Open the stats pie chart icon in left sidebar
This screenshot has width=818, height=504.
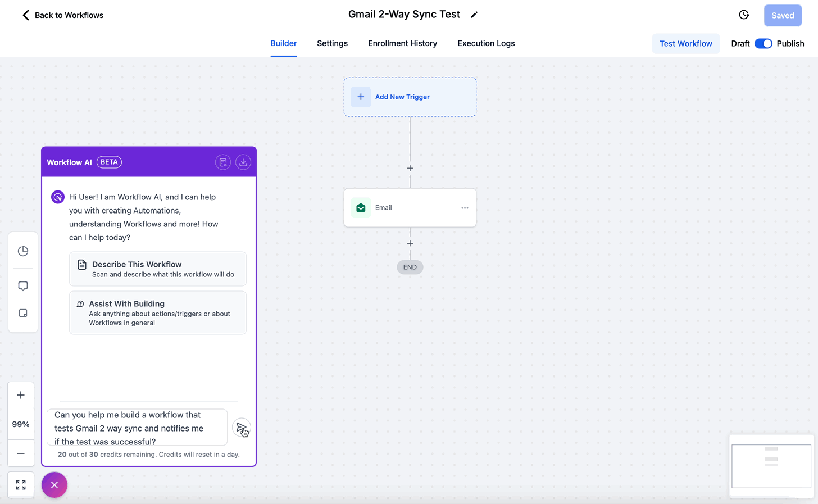coord(23,251)
